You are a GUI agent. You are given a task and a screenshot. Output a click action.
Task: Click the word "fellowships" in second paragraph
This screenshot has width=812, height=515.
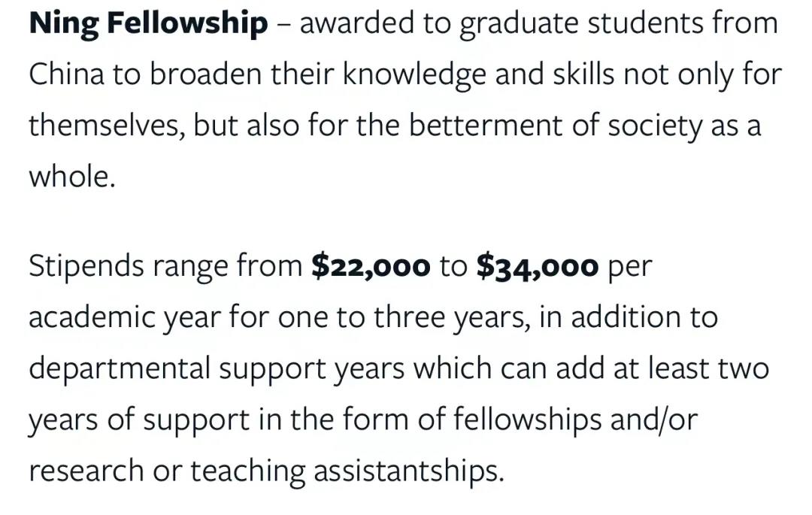(529, 420)
